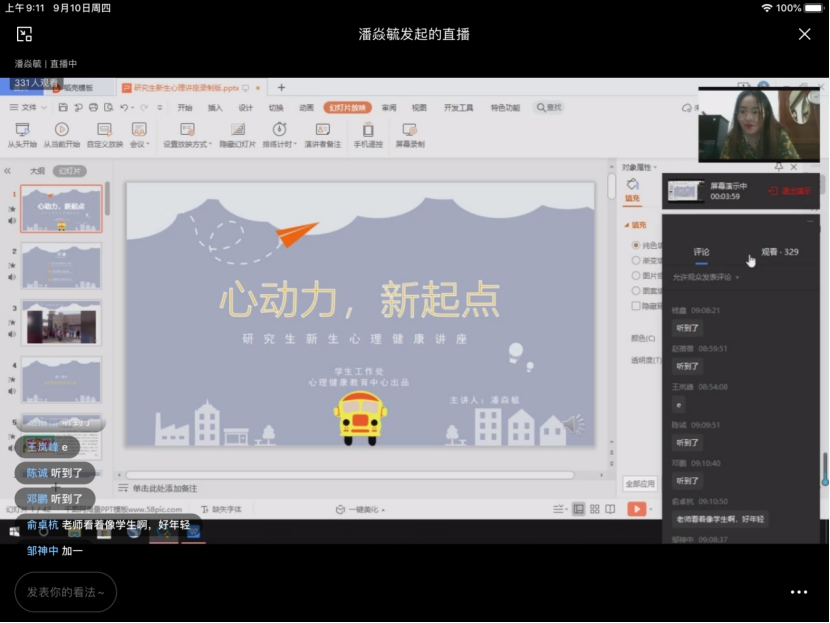830x623 pixels.
Task: Select the 渐变填充 gradient fill radio button
Action: (635, 260)
